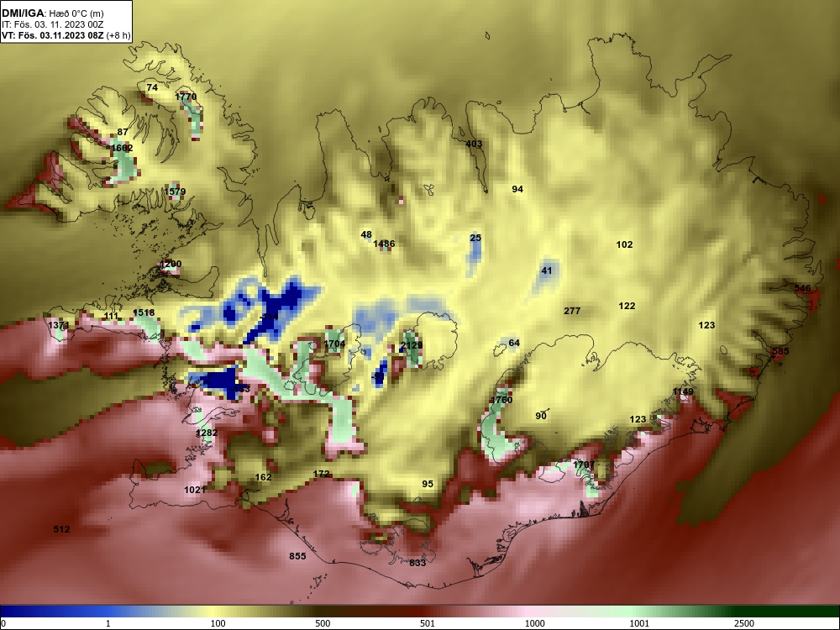Click the legend tick label 501
This screenshot has height=630, width=840.
(x=428, y=623)
